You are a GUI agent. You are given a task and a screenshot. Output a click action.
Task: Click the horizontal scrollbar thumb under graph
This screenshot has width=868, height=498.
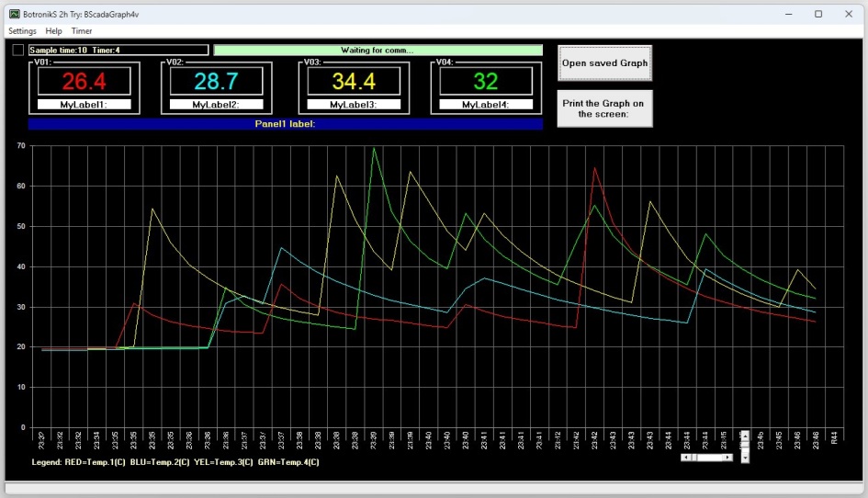[694, 457]
